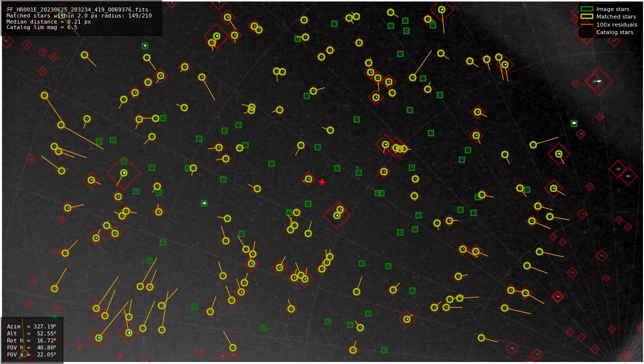The image size is (644, 364).
Task: Click the FF_HR001E_20230625_203234_419_0069376.fits filename
Action: tap(78, 10)
